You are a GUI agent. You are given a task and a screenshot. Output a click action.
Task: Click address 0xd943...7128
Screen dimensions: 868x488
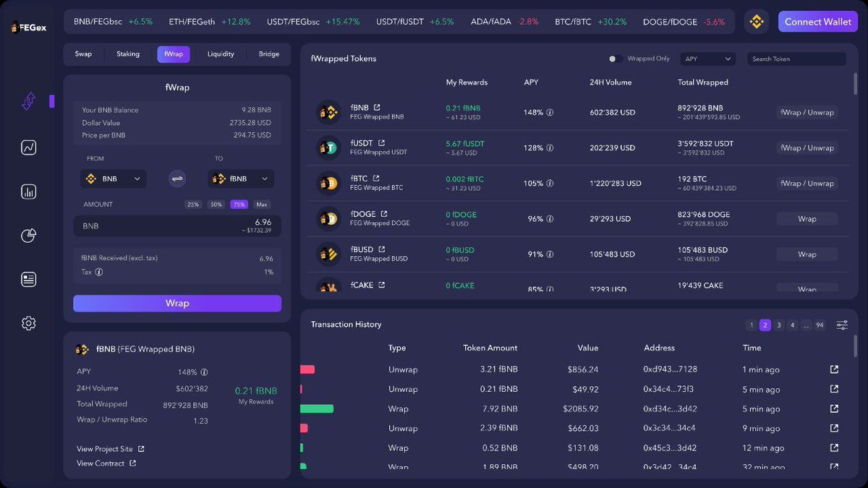pos(670,369)
